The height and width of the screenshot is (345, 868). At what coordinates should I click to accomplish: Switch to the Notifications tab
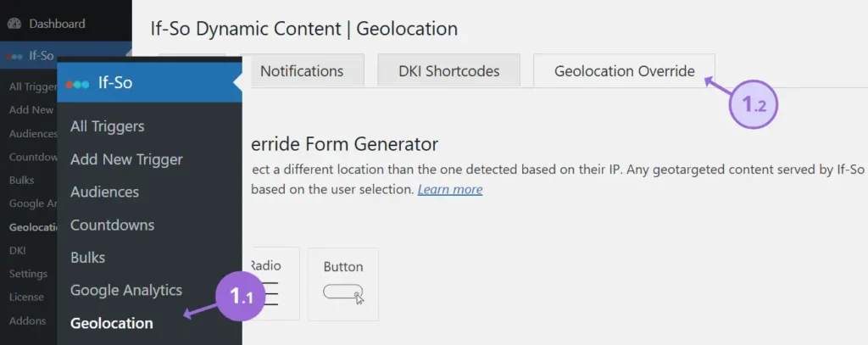tap(301, 71)
